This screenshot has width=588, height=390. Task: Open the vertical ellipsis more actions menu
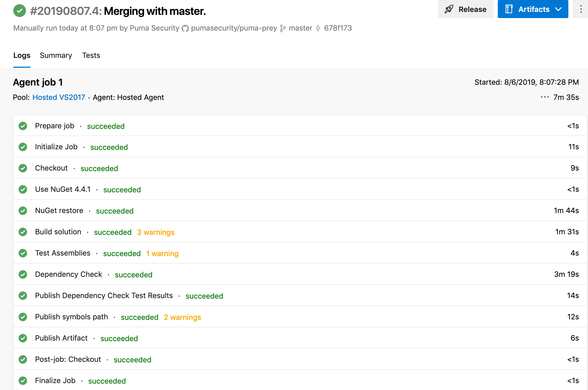click(x=581, y=9)
